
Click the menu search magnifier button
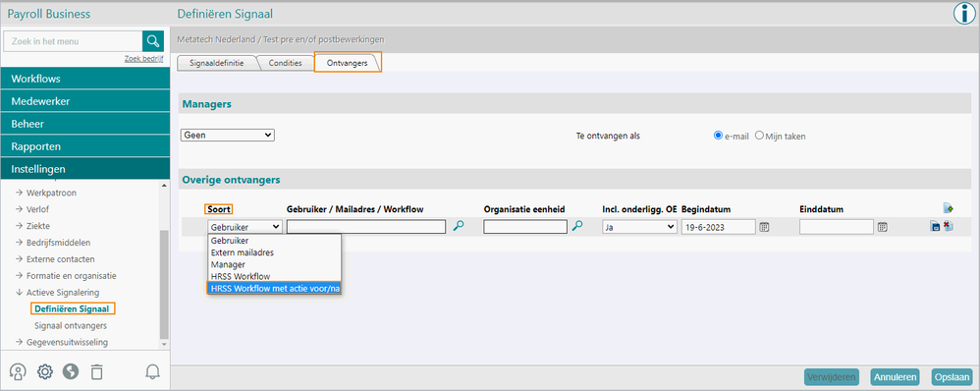click(x=152, y=41)
